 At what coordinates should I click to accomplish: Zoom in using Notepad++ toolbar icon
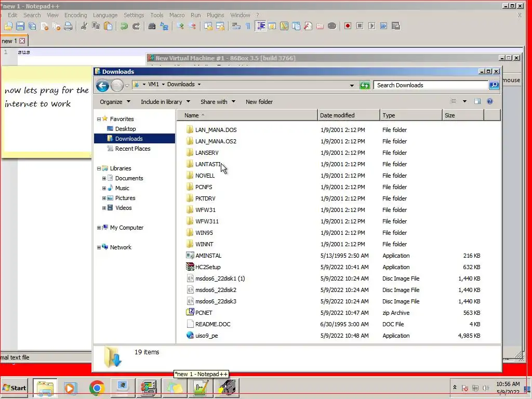coord(180,26)
